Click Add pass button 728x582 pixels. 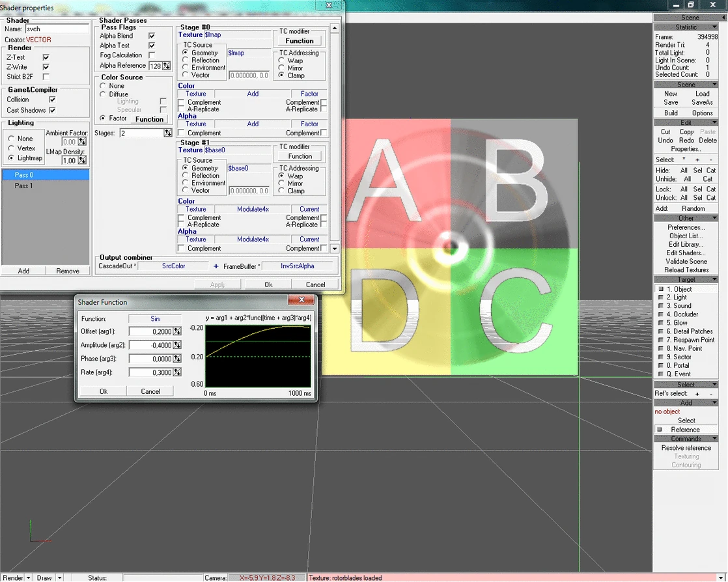(x=23, y=271)
